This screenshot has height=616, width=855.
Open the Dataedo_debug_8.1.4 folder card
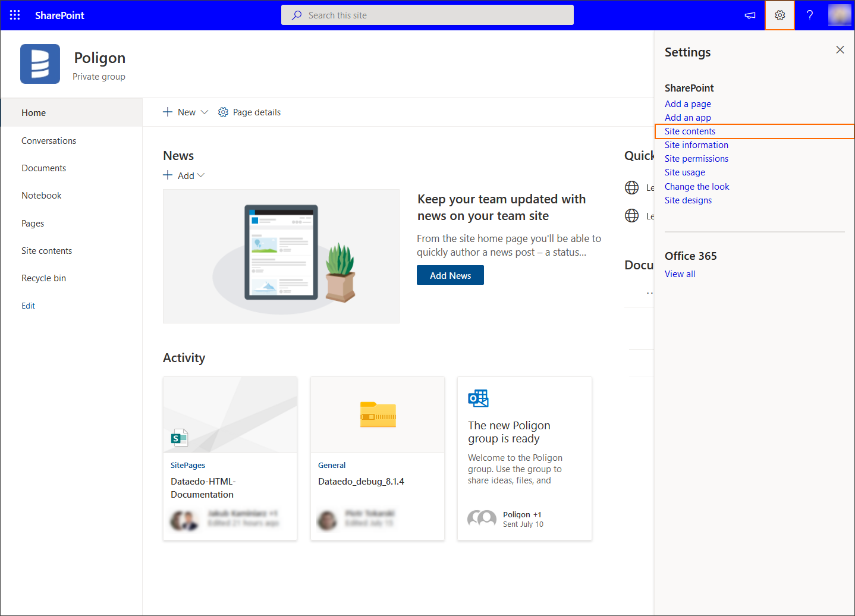[377, 458]
